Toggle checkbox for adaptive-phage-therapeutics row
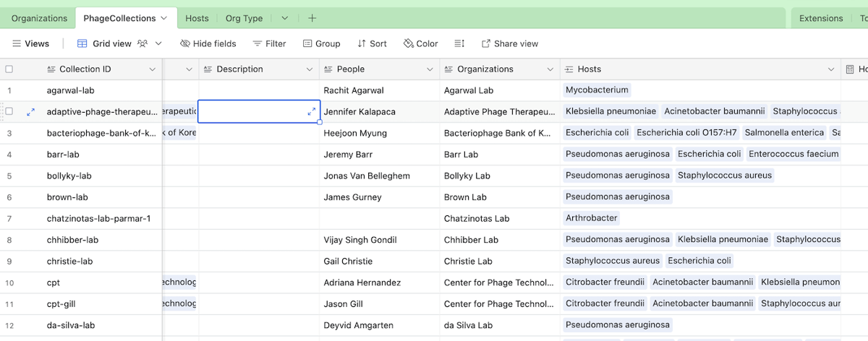 click(9, 111)
